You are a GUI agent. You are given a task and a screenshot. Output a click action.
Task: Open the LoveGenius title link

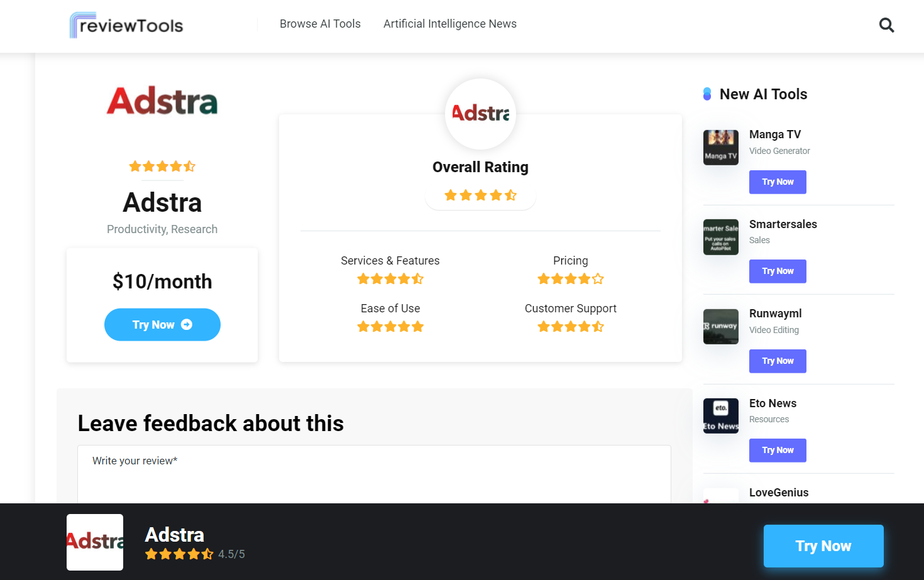click(x=779, y=493)
